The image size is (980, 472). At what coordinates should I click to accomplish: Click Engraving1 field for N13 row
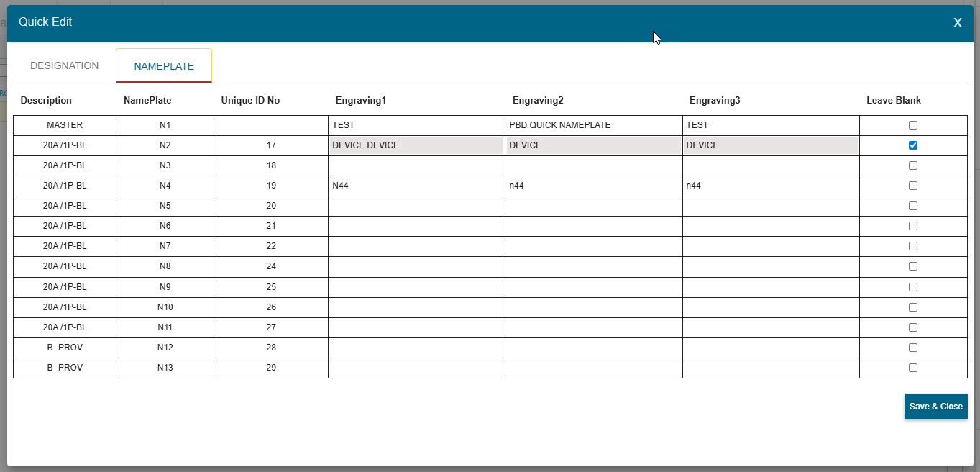(416, 368)
